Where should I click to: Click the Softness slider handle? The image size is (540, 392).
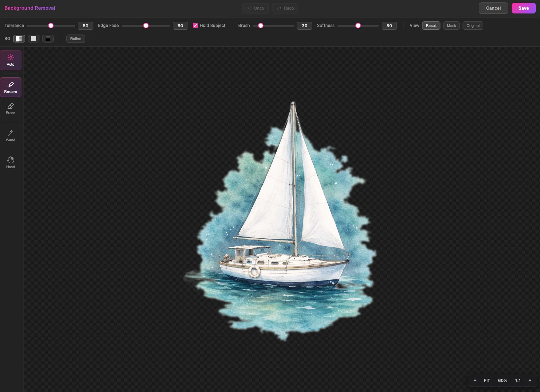[x=358, y=26]
